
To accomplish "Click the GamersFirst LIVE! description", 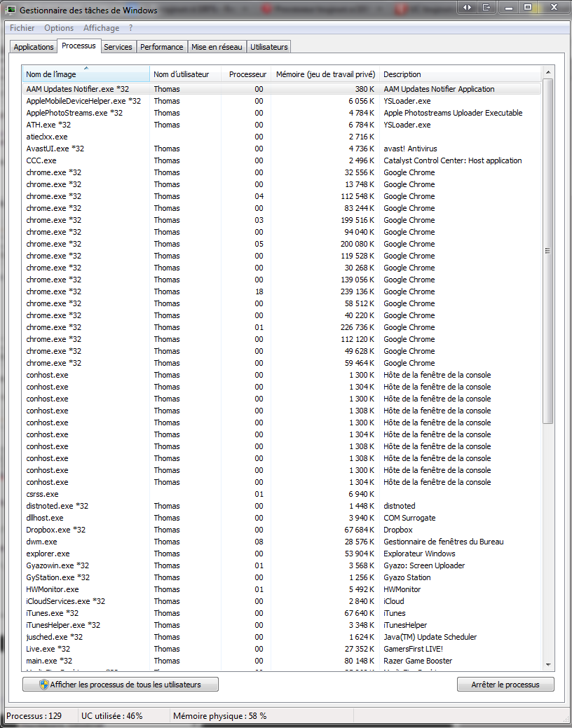I will coord(413,649).
